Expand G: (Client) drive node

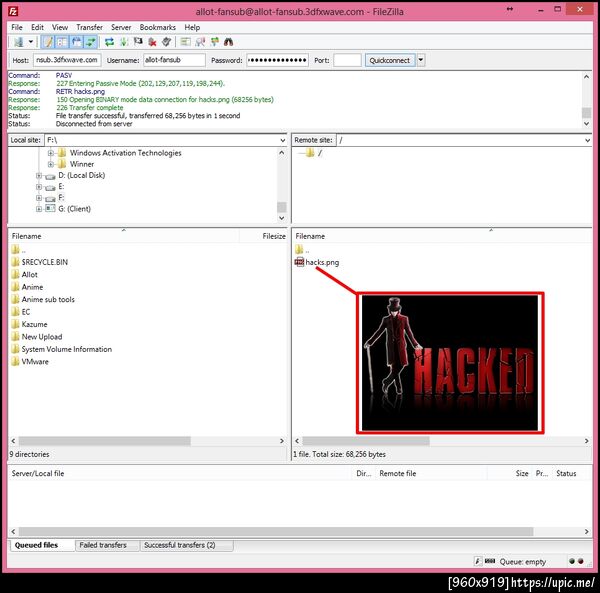(39, 209)
